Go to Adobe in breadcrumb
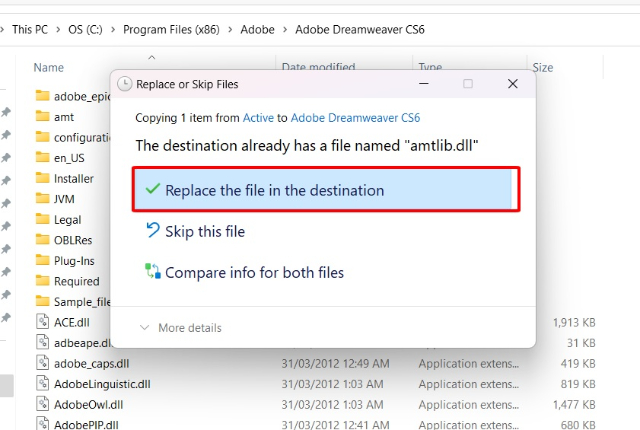This screenshot has height=430, width=640. click(257, 29)
